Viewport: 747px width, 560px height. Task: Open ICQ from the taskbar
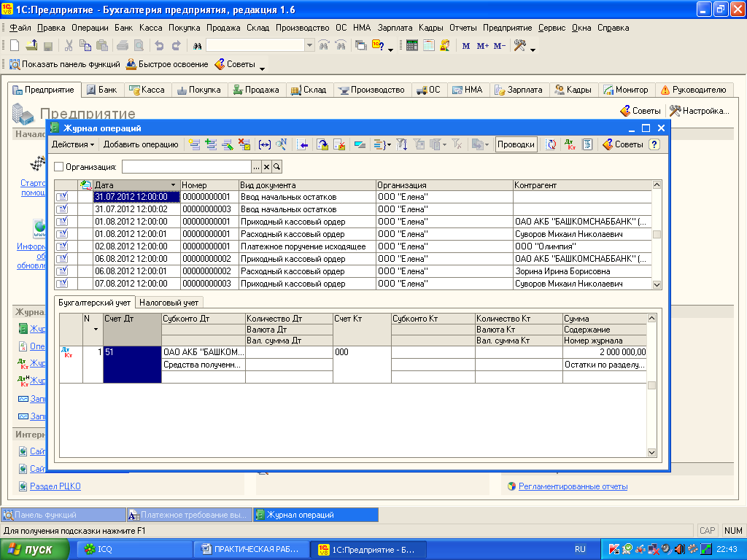tap(135, 549)
